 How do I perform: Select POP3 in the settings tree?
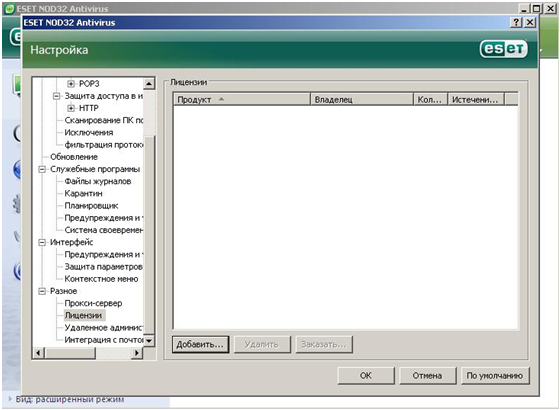[x=89, y=84]
